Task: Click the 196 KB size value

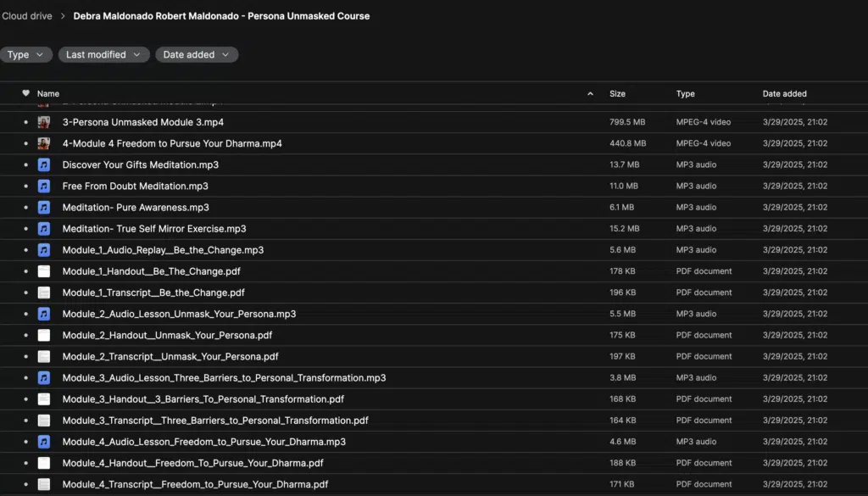Action: click(623, 293)
